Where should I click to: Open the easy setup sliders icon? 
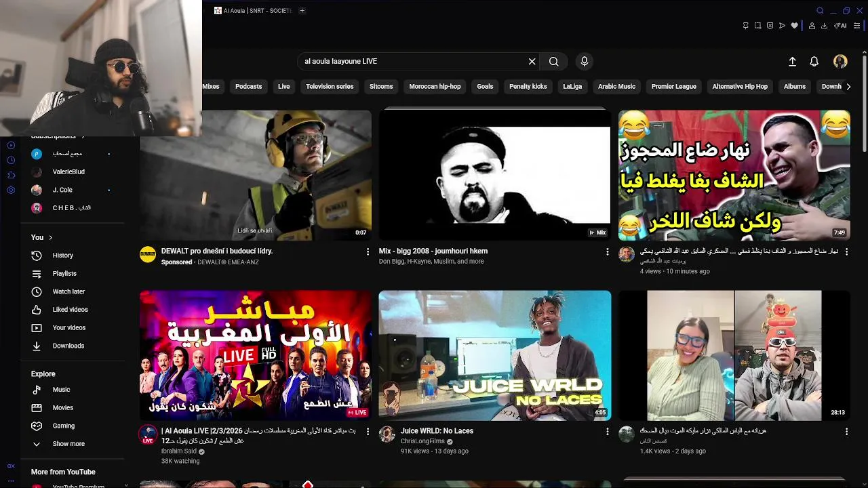856,26
